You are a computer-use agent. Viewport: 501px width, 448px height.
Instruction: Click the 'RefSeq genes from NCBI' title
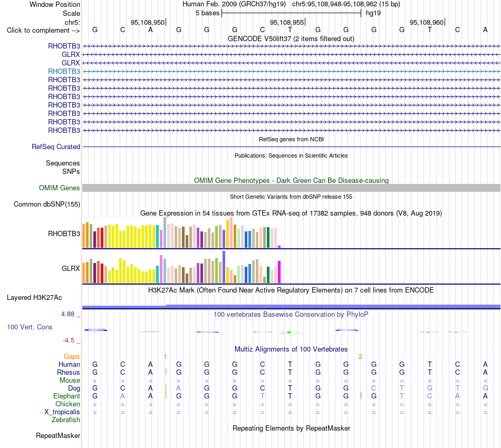pos(291,139)
